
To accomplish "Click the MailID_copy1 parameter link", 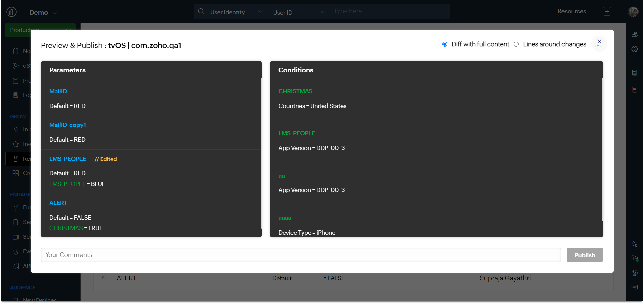I will 67,125.
